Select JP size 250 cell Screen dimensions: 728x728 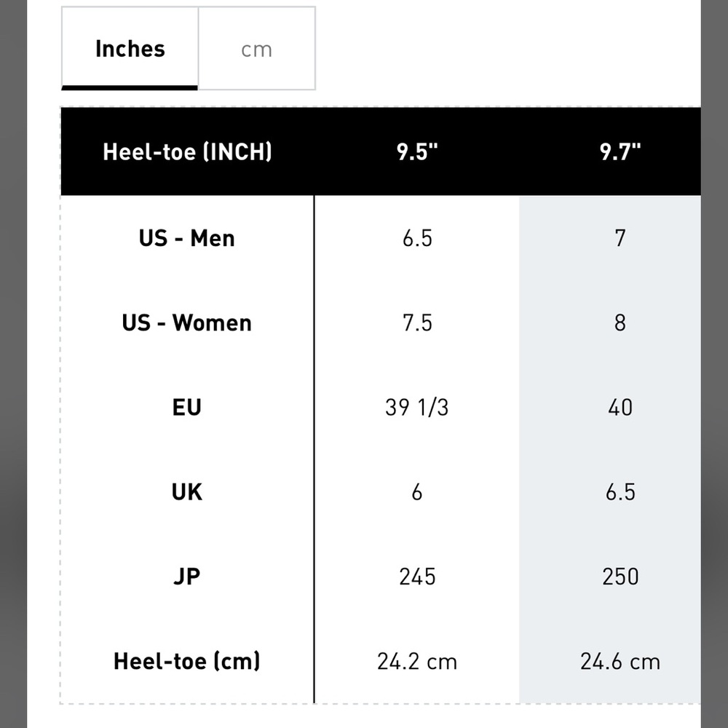[620, 576]
